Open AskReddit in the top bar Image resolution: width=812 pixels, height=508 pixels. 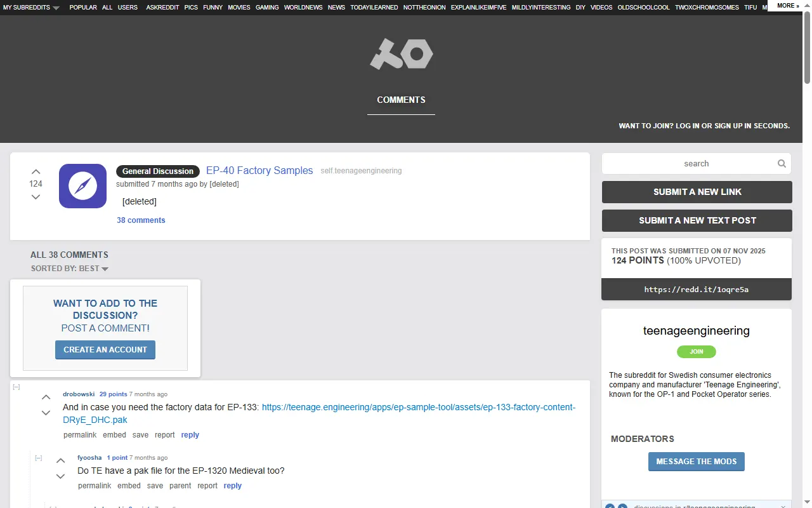(162, 8)
